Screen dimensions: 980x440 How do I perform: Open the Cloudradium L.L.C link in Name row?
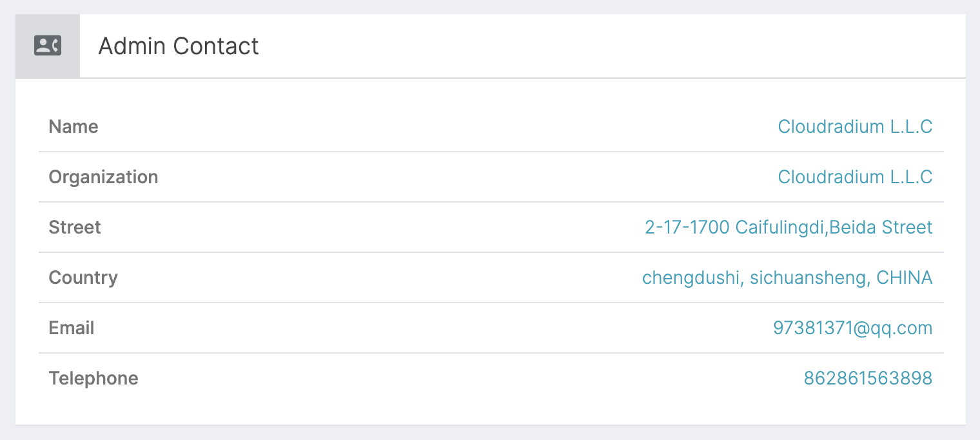(855, 126)
